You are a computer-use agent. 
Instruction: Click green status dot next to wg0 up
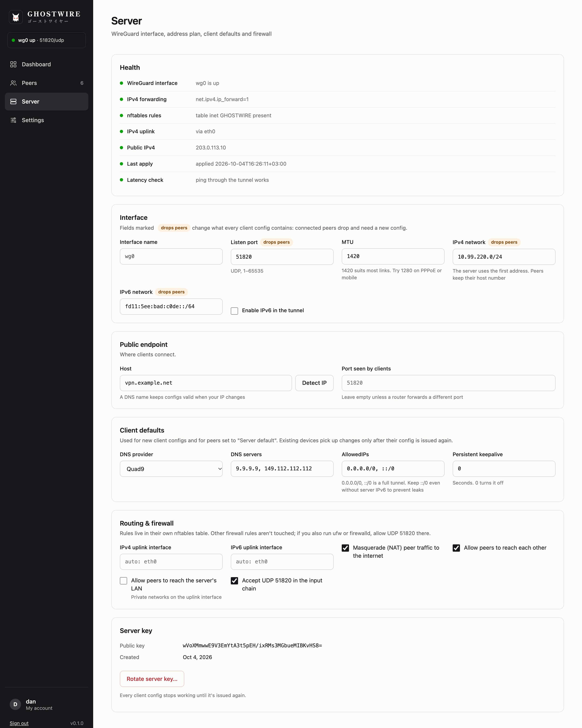point(14,40)
